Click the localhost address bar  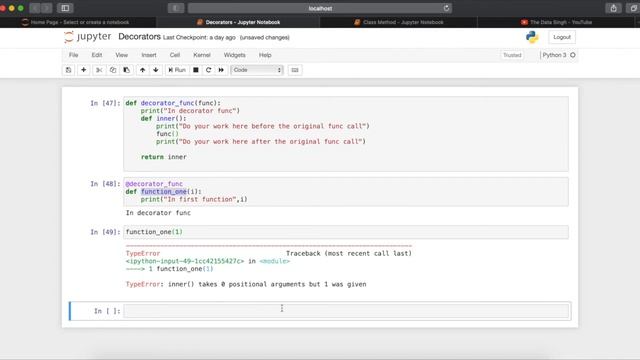(320, 8)
